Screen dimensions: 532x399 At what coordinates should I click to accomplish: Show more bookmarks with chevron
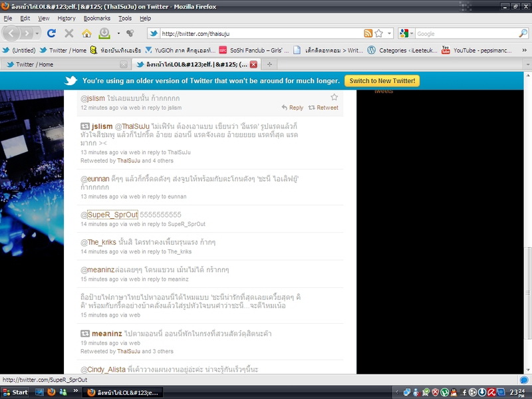[524, 50]
